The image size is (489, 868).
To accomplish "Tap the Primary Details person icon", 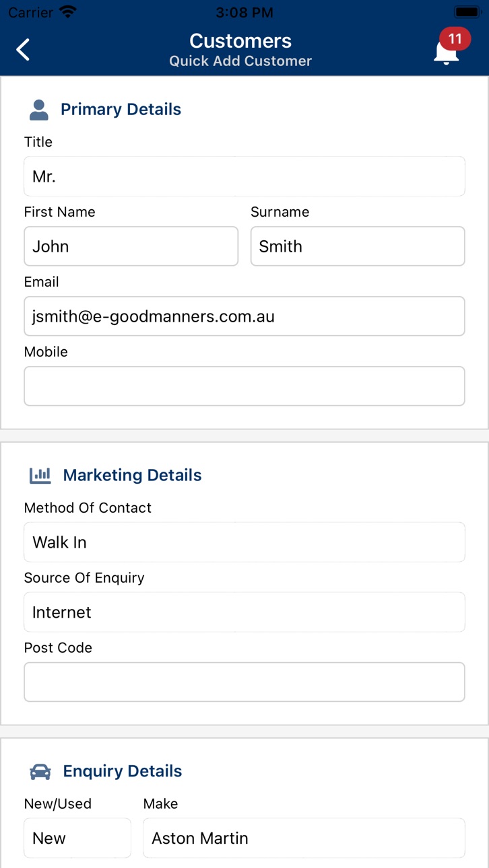I will [39, 110].
